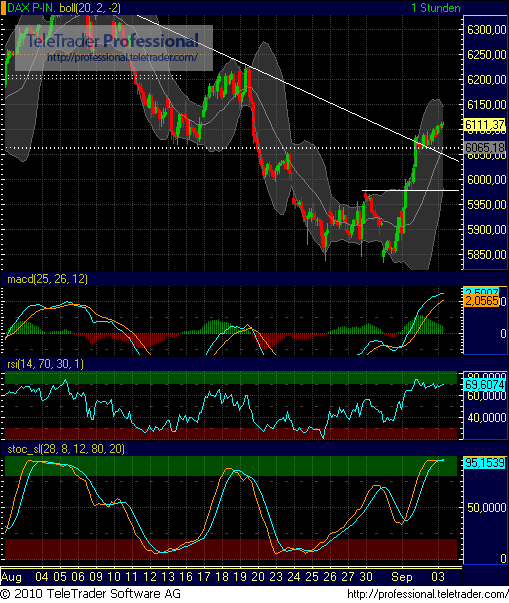Click the 'Aug' label on the time axis

(x=11, y=577)
